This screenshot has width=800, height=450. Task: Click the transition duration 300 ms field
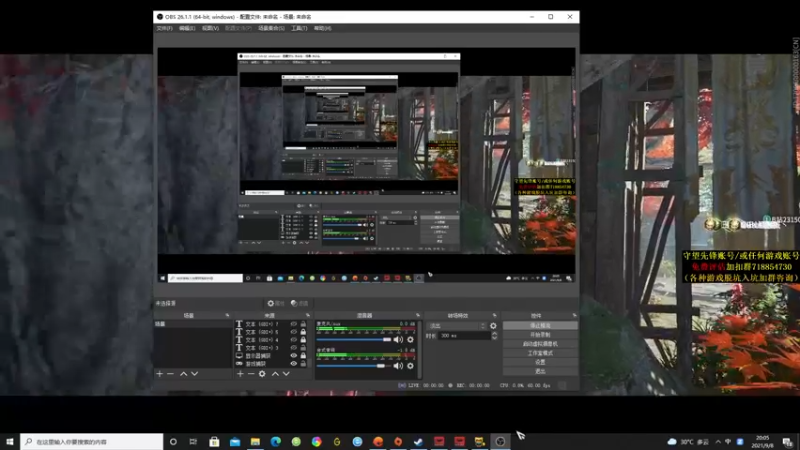464,336
